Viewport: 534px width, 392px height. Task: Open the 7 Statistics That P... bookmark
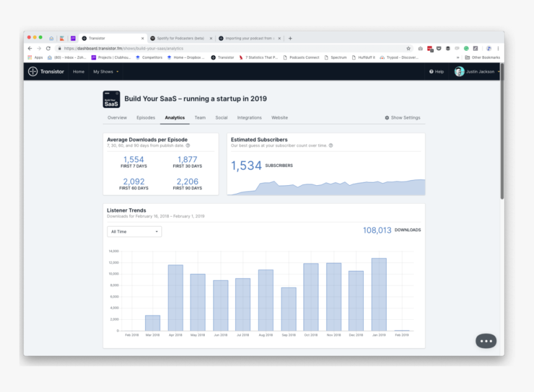[258, 57]
